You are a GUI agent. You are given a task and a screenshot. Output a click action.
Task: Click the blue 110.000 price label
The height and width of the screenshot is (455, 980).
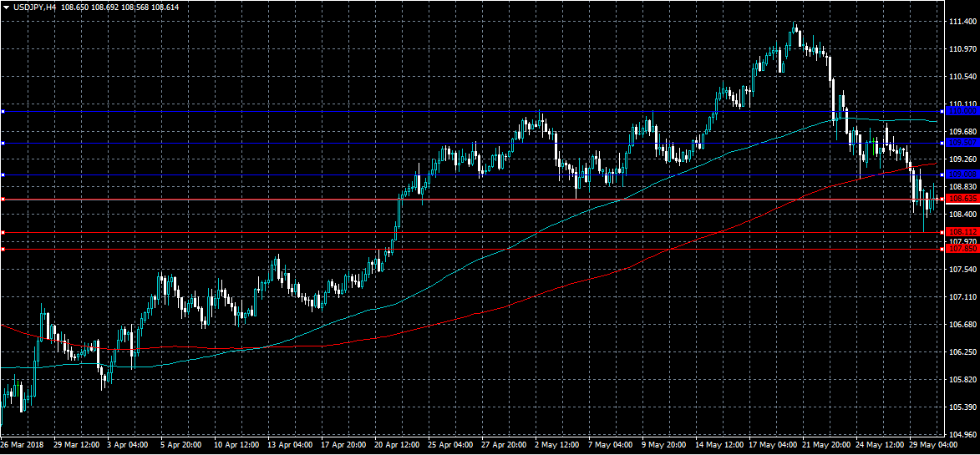click(962, 110)
